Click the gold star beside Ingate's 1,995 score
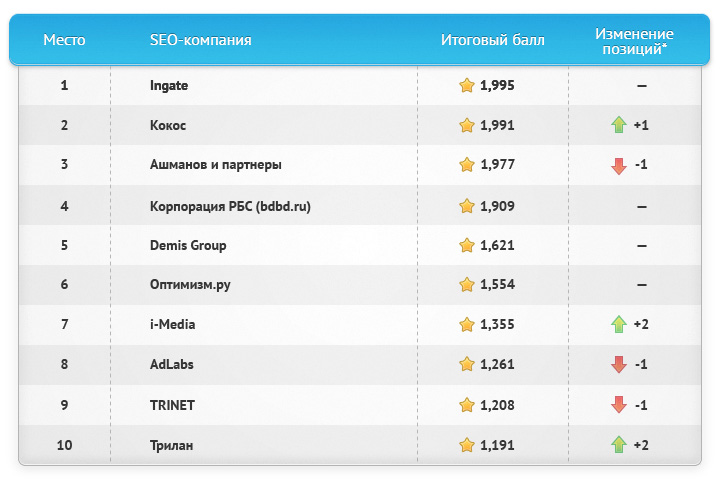This screenshot has height=486, width=720. [x=466, y=86]
